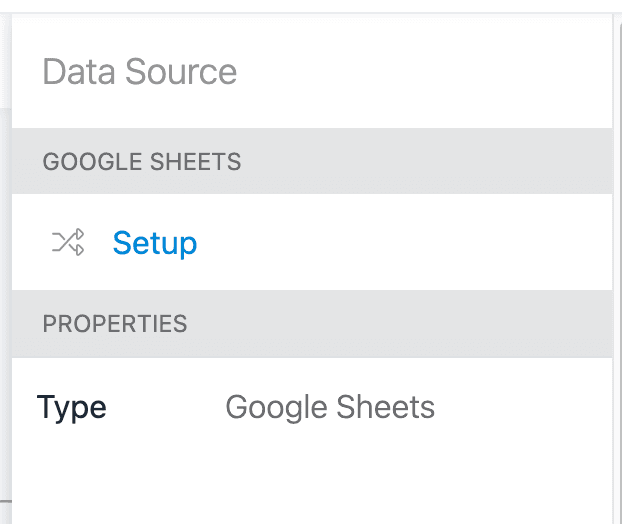Click the uppercase PROPERTIES label
622x524 pixels.
tap(115, 324)
